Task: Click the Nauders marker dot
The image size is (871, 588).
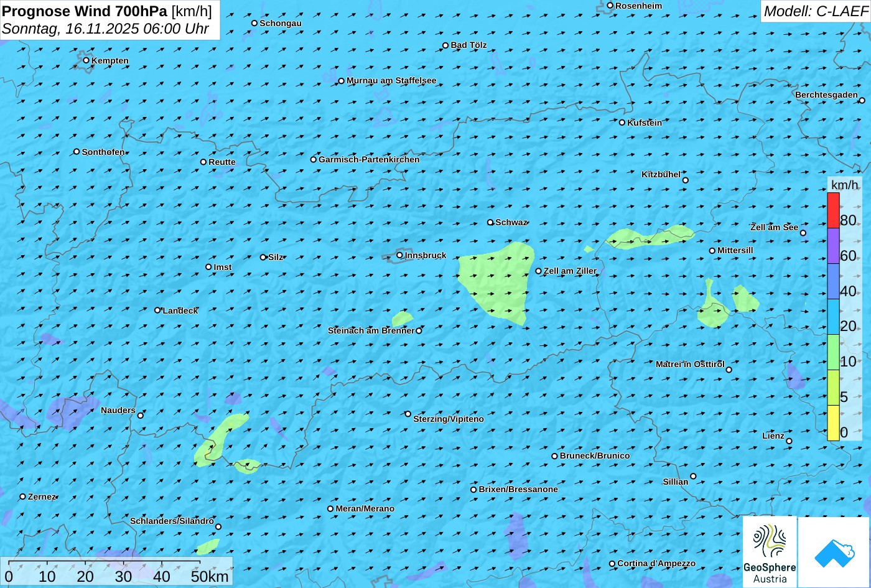Action: (x=141, y=415)
